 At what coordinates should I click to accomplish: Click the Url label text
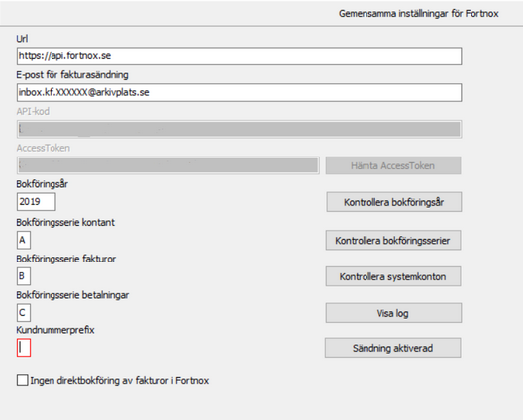(22, 39)
